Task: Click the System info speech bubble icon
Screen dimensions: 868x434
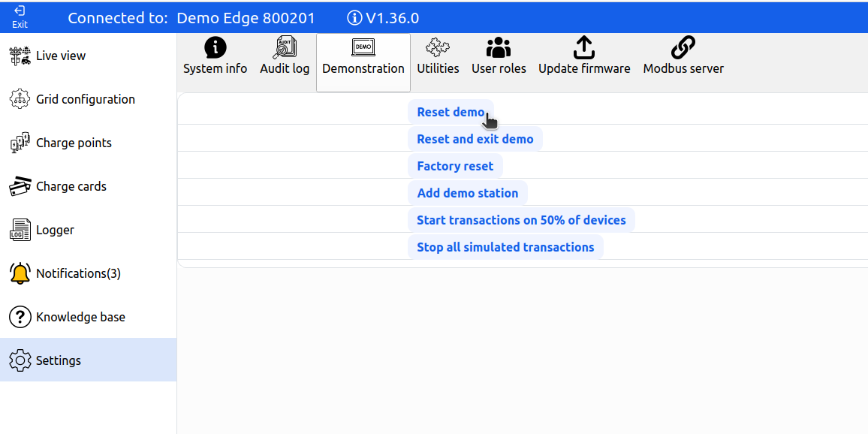Action: tap(215, 48)
